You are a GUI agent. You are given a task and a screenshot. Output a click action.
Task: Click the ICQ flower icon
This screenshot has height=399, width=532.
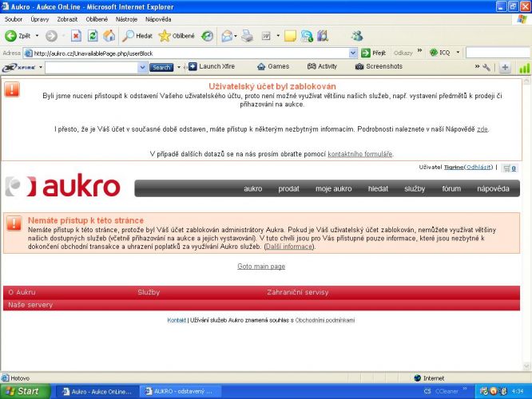click(x=434, y=53)
